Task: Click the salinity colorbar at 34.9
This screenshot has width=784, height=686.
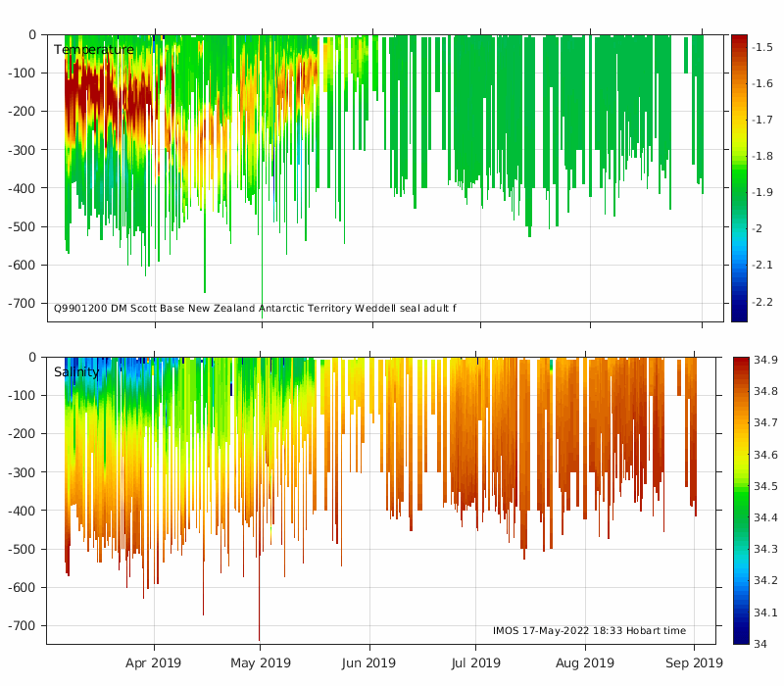Action: pos(740,362)
